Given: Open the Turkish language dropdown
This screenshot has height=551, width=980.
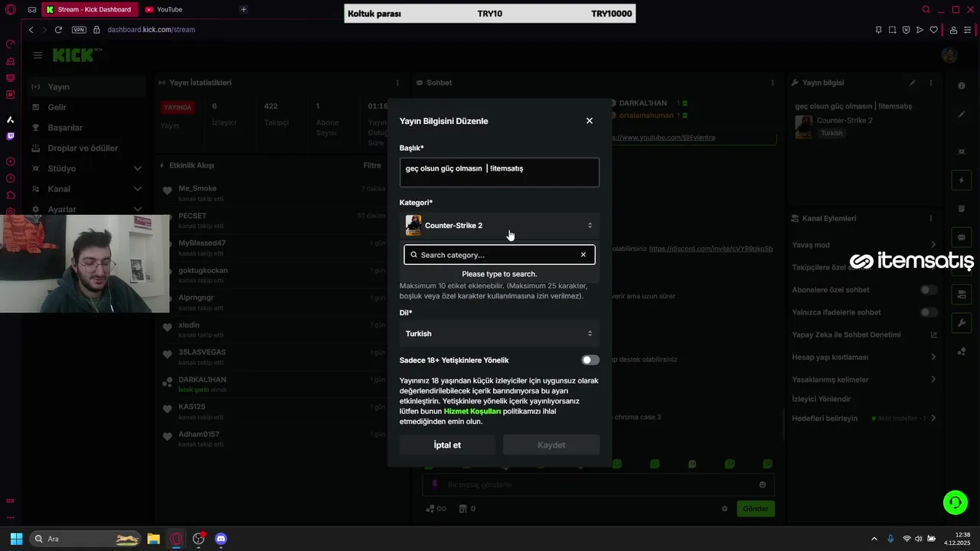Looking at the screenshot, I should coord(499,334).
